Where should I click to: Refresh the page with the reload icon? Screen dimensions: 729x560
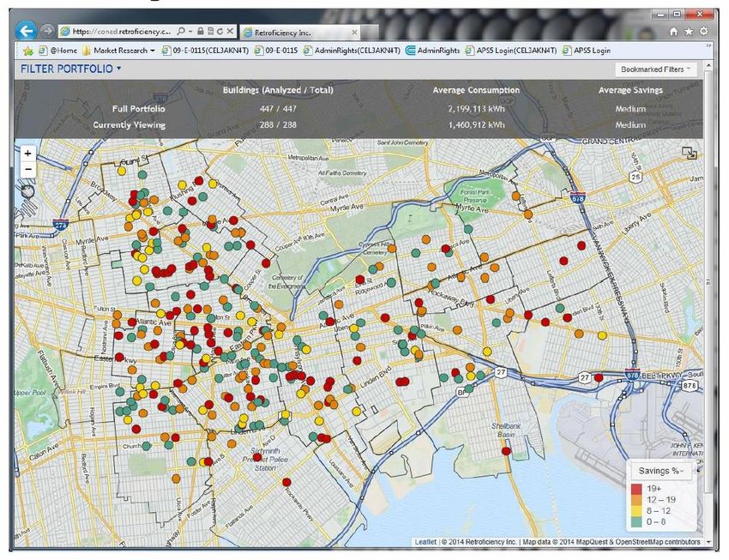tap(220, 31)
